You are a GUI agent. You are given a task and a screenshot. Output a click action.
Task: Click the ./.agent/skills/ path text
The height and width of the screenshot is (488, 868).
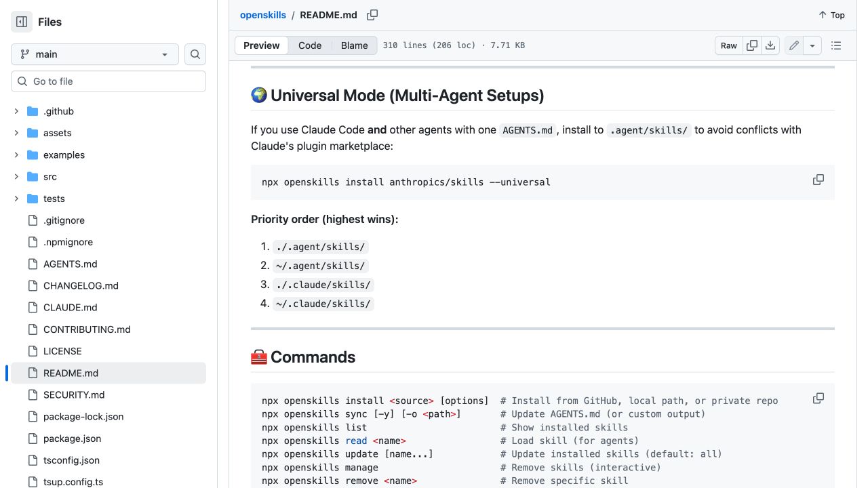321,247
